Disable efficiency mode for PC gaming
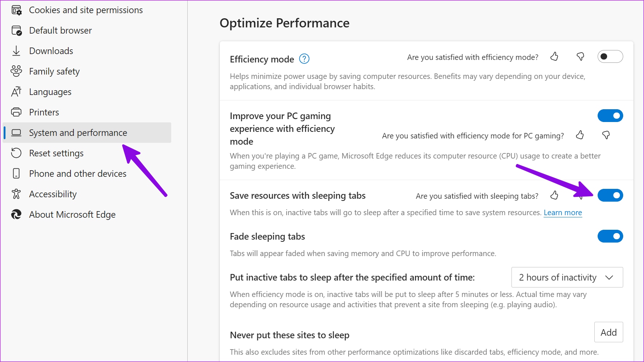 [x=610, y=115]
